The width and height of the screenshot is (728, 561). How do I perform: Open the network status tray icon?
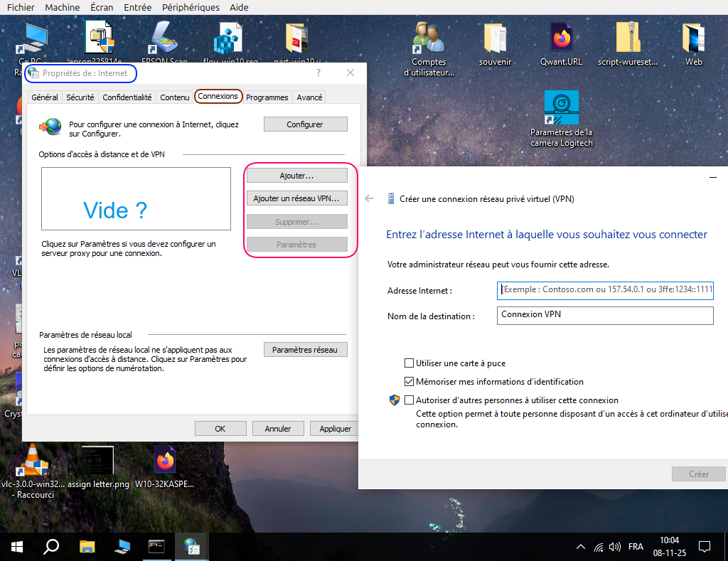599,547
